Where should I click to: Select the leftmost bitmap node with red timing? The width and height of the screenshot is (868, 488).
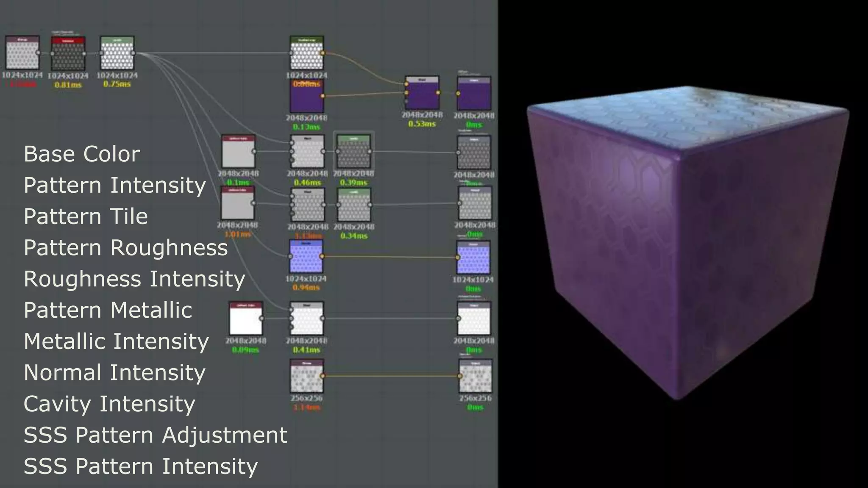click(x=22, y=53)
